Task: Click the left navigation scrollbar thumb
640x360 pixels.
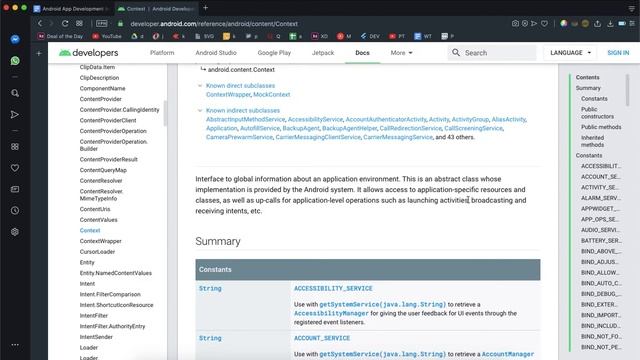Action: pyautogui.click(x=165, y=113)
